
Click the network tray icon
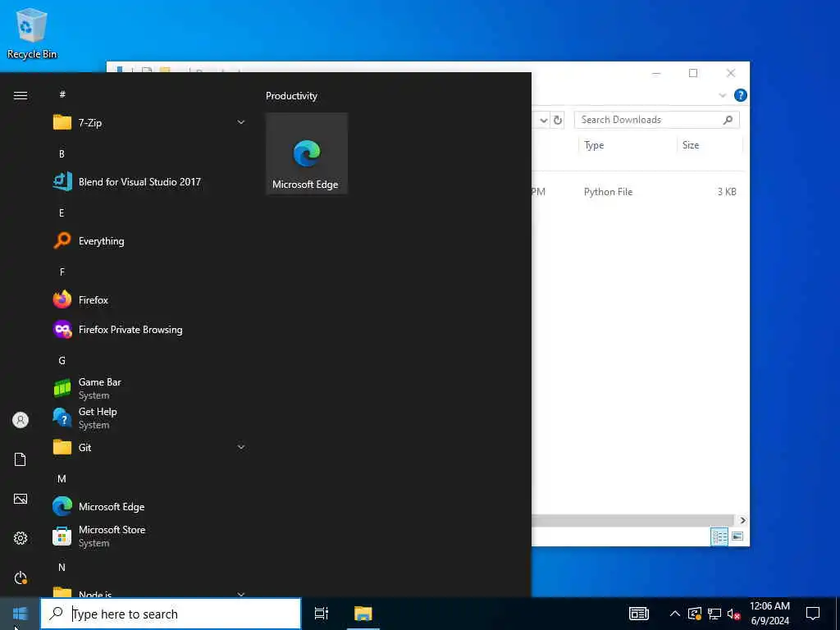click(714, 614)
